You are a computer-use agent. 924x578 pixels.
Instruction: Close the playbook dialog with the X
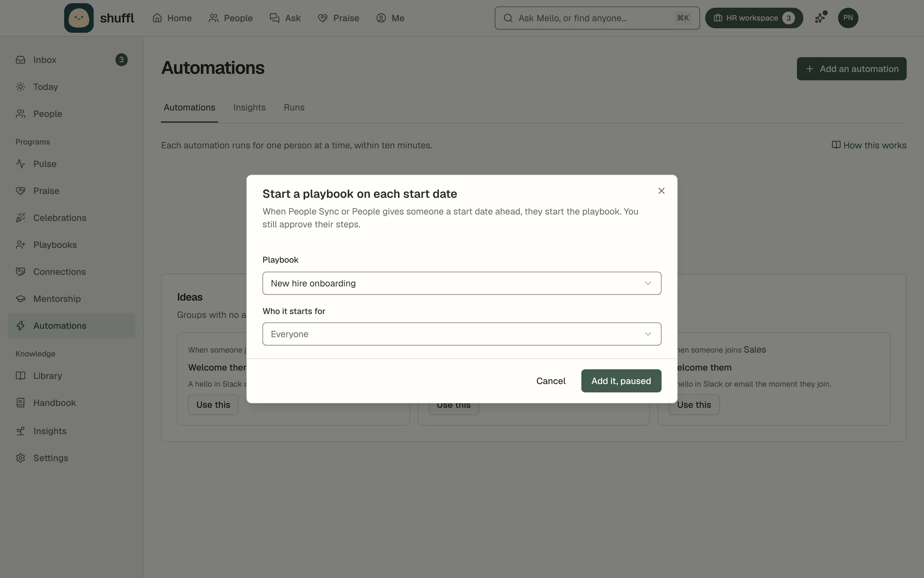click(x=661, y=191)
